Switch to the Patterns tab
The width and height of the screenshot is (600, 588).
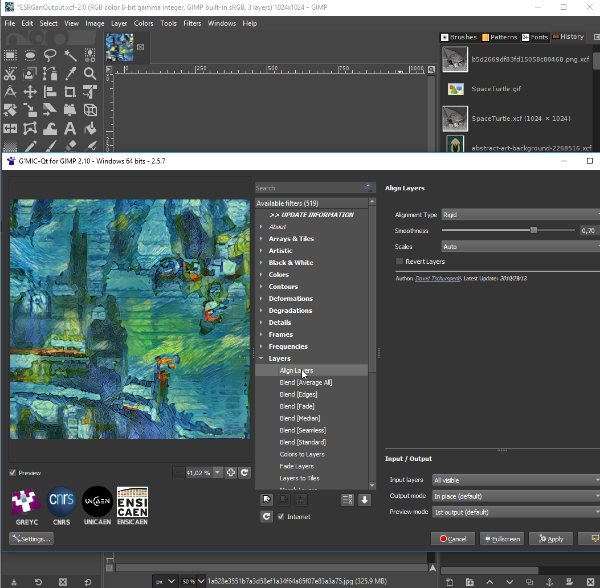click(x=500, y=37)
